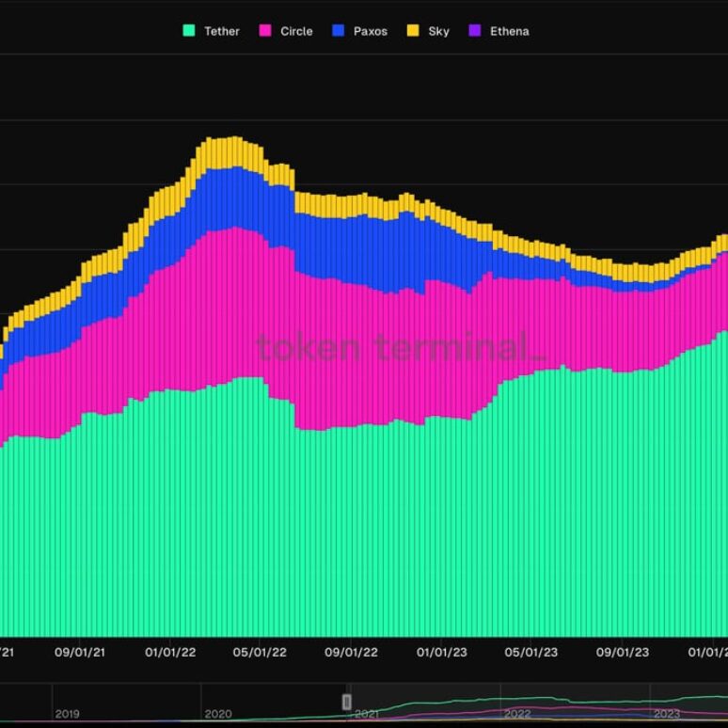Click the token terminal watermark

coord(401,348)
